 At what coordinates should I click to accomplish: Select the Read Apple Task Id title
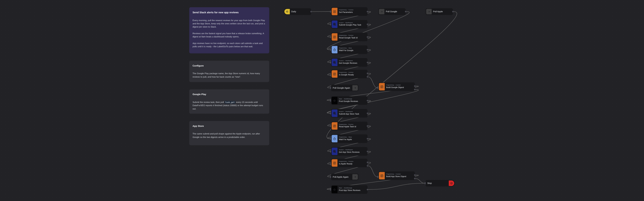coord(347,127)
